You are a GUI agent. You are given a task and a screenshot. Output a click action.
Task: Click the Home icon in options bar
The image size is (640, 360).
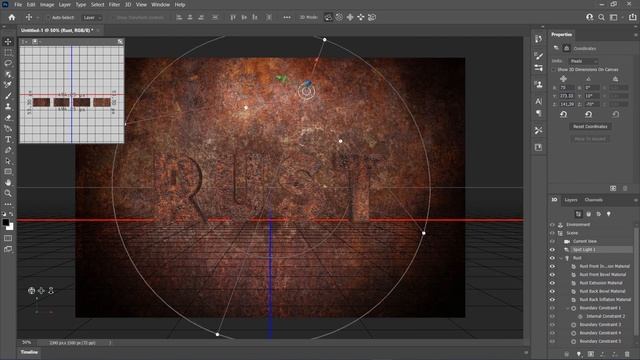point(12,18)
